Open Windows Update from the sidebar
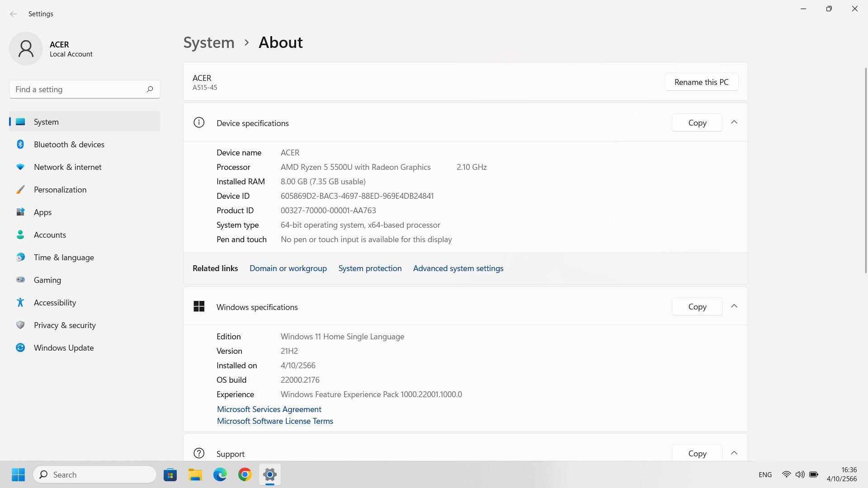This screenshot has width=868, height=488. (x=85, y=347)
